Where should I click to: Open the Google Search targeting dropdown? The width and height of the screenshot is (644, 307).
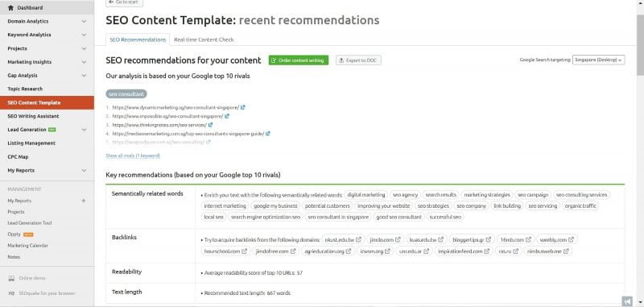598,60
